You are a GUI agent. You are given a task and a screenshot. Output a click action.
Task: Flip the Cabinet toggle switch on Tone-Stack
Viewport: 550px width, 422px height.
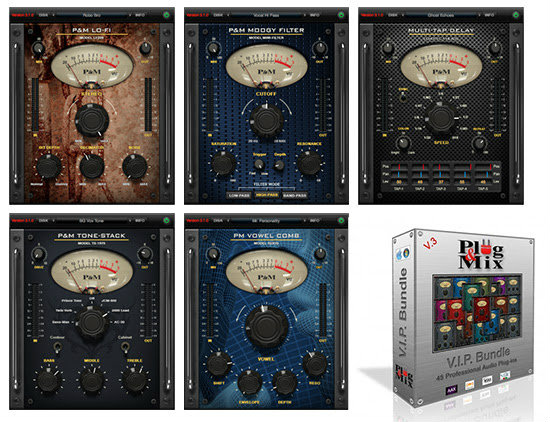[125, 347]
